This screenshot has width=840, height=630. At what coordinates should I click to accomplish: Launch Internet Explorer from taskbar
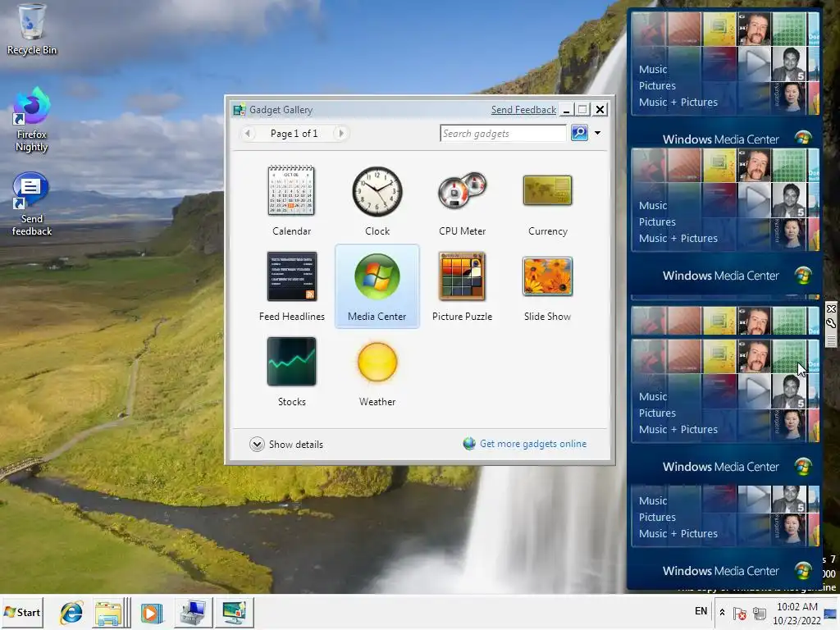(71, 612)
